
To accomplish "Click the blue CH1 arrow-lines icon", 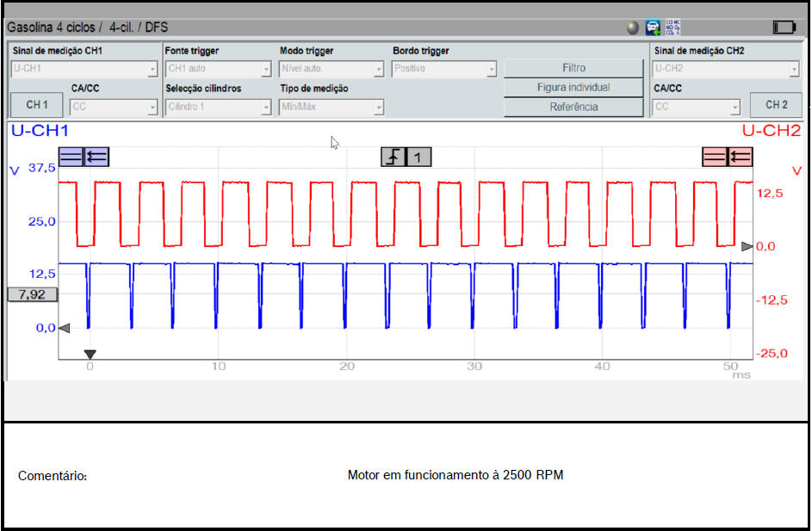I will click(x=96, y=156).
